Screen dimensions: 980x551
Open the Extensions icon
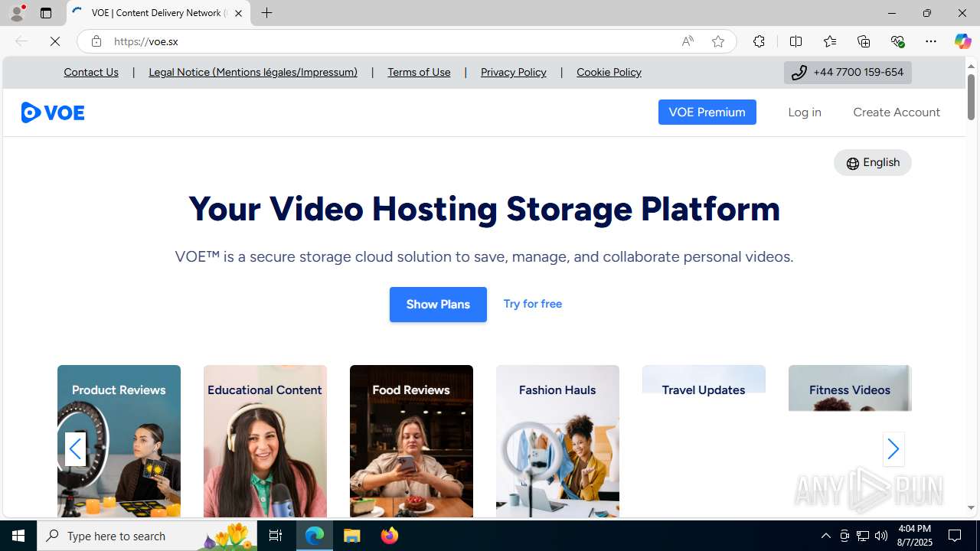click(759, 41)
